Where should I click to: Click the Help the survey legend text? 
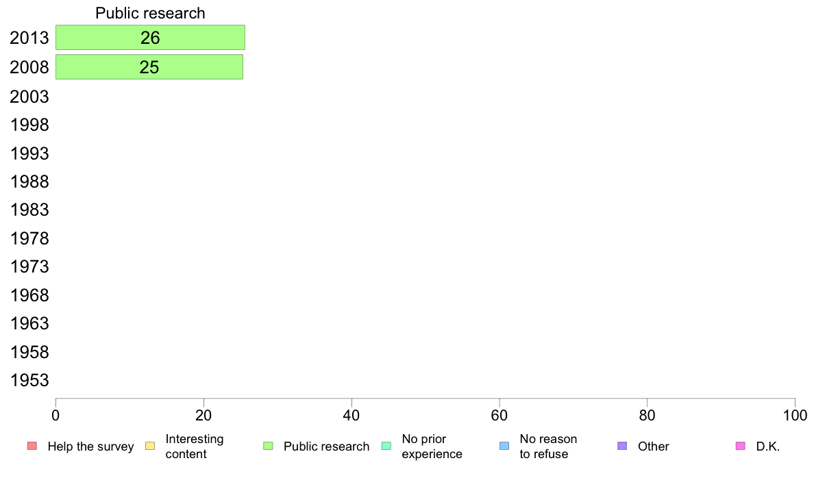91,446
